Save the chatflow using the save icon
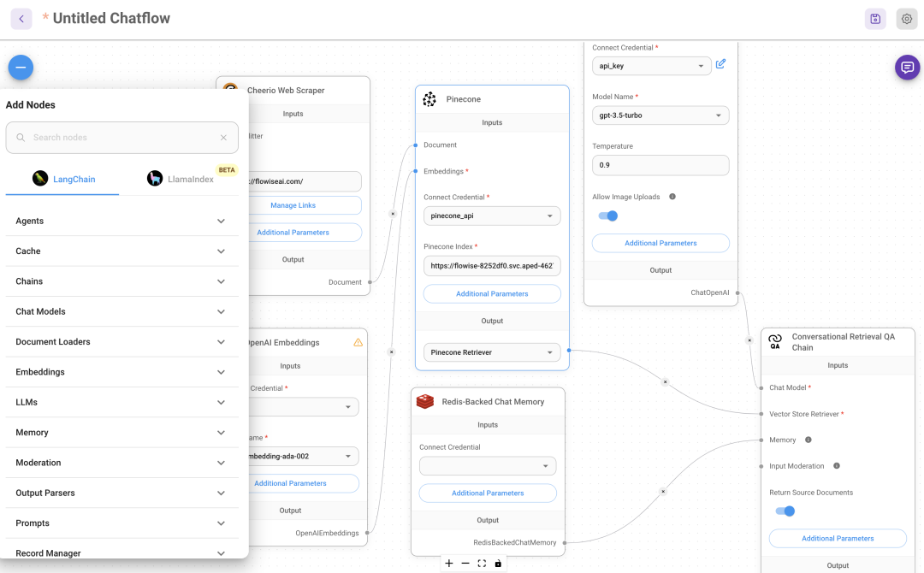The height and width of the screenshot is (573, 924). (874, 18)
